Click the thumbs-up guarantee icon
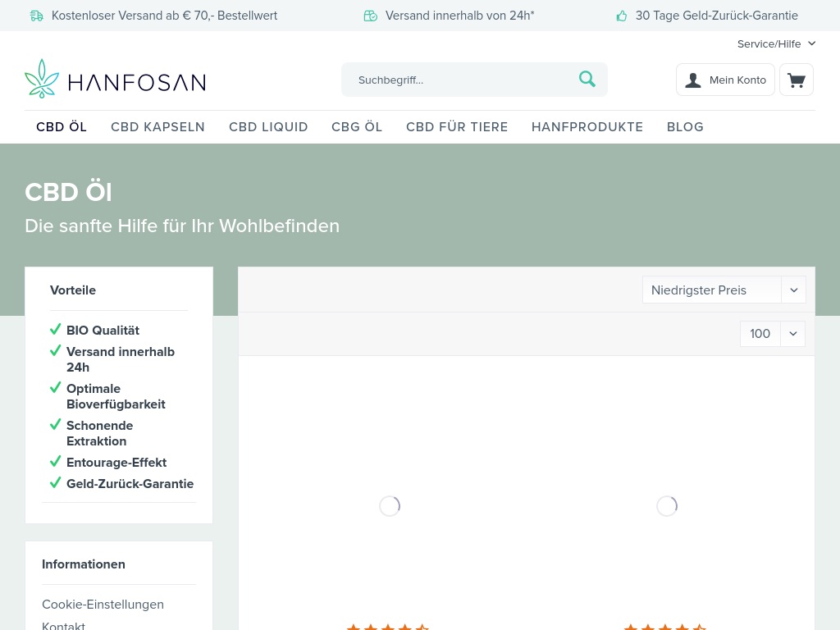840x630 pixels. [x=622, y=16]
